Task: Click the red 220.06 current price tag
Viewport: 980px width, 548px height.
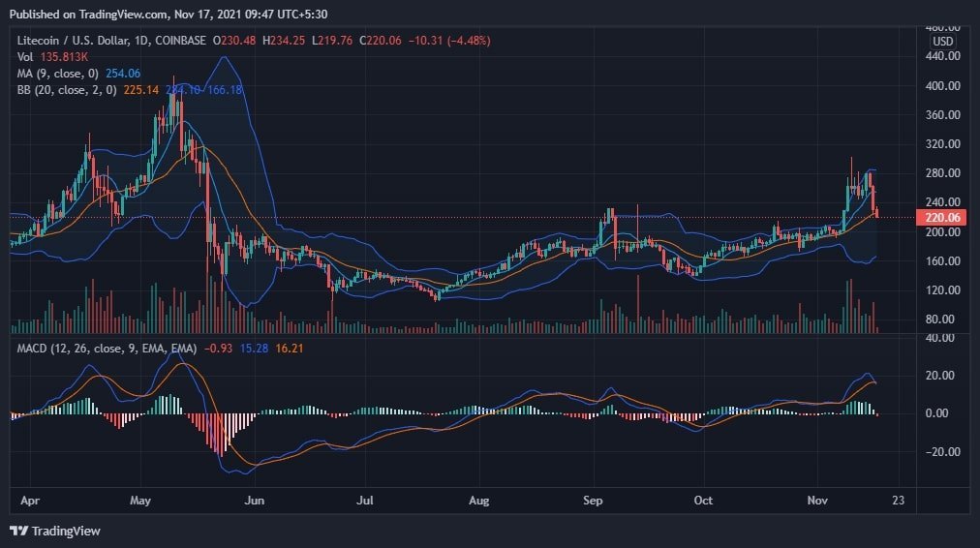Action: tap(941, 218)
